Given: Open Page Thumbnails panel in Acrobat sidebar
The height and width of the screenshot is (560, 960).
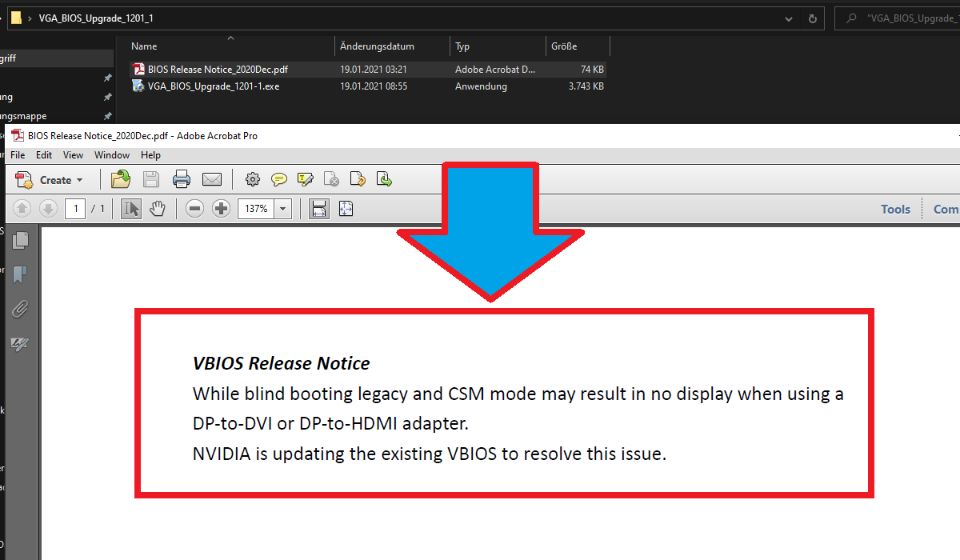Looking at the screenshot, I should tap(21, 240).
